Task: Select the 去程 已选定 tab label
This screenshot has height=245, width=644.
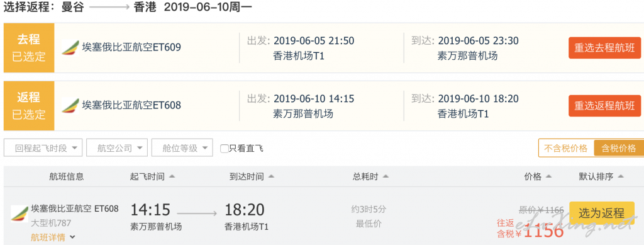Action: (x=29, y=48)
